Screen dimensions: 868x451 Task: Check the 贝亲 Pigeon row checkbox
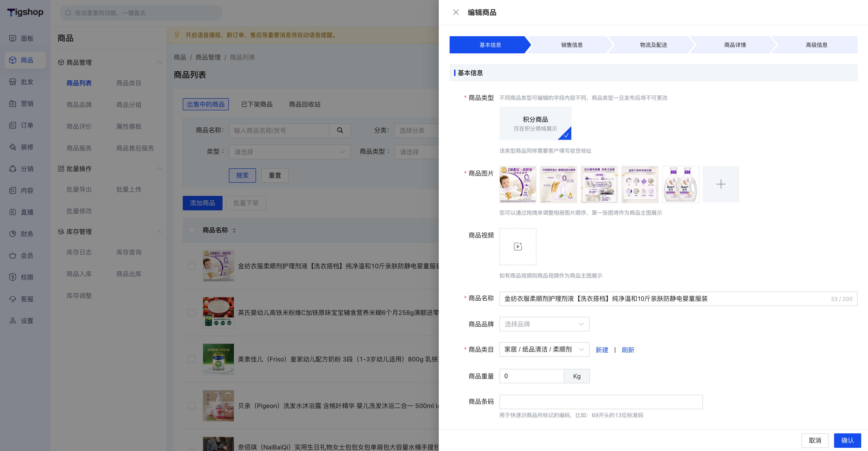[x=192, y=406]
